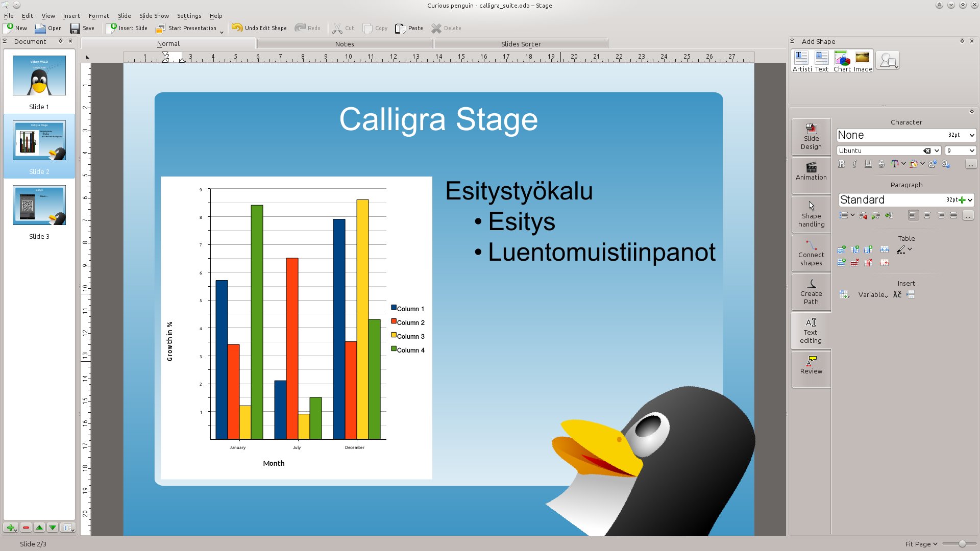The height and width of the screenshot is (551, 980).
Task: Open more paragraph options button
Action: point(968,215)
